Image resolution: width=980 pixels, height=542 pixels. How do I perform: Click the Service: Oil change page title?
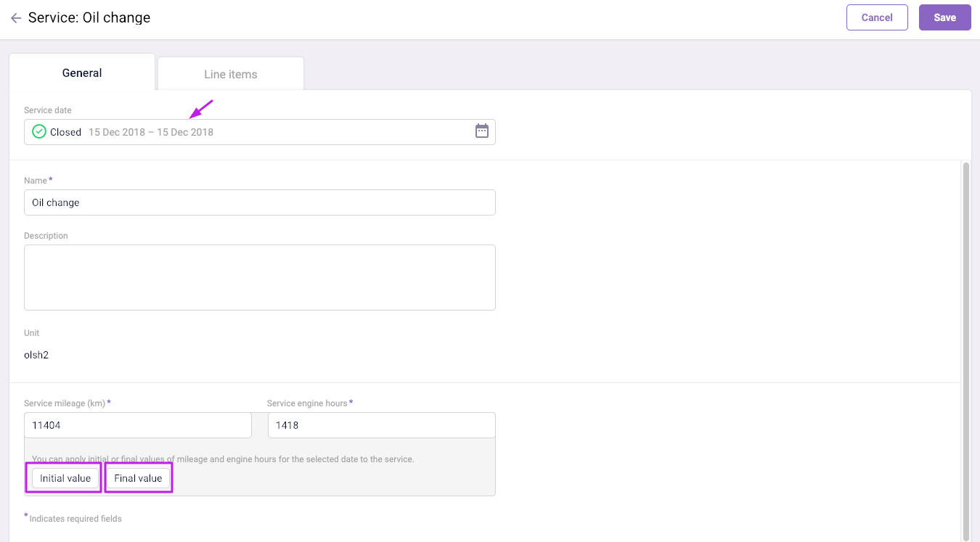tap(89, 18)
